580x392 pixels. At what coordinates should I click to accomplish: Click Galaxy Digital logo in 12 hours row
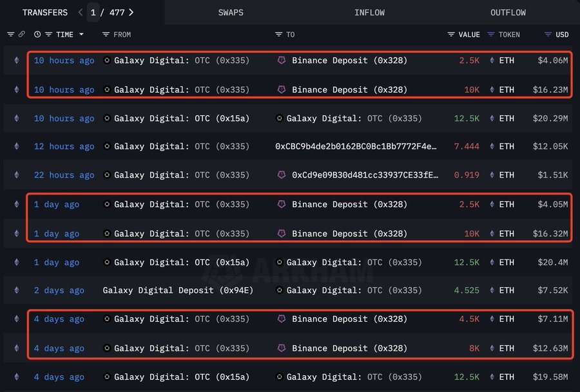click(107, 147)
